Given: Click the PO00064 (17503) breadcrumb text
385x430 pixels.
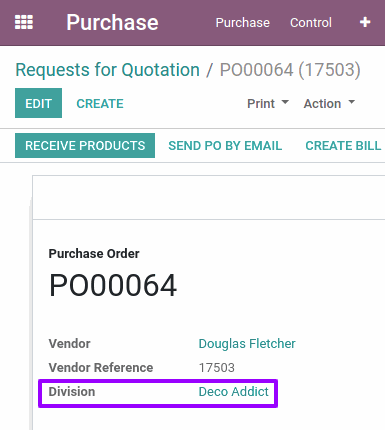Looking at the screenshot, I should (290, 70).
